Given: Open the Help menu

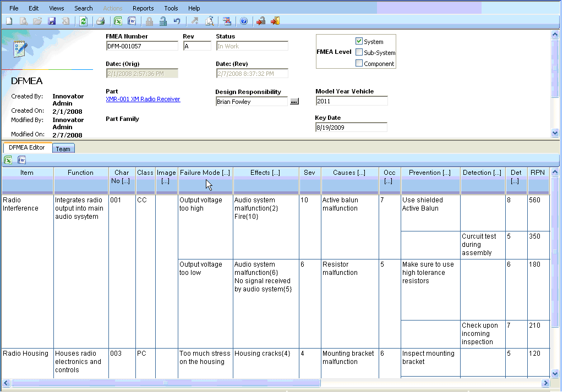Looking at the screenshot, I should click(x=194, y=8).
